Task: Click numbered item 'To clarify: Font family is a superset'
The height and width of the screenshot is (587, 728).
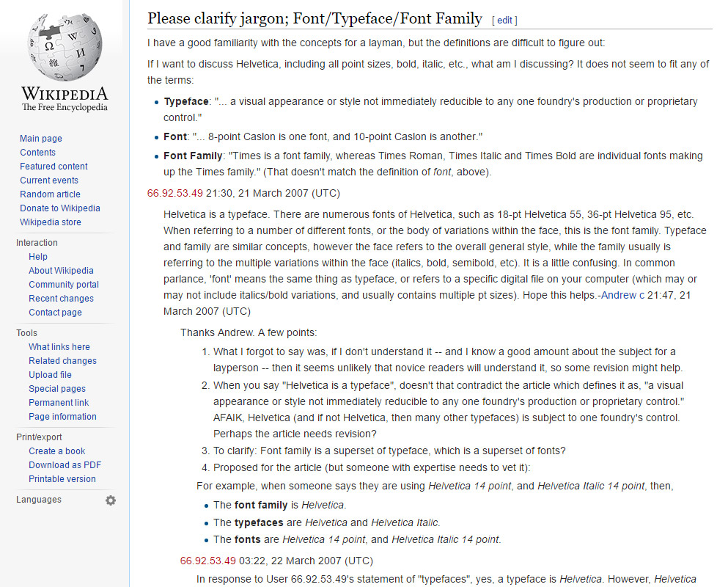Action: [x=389, y=451]
